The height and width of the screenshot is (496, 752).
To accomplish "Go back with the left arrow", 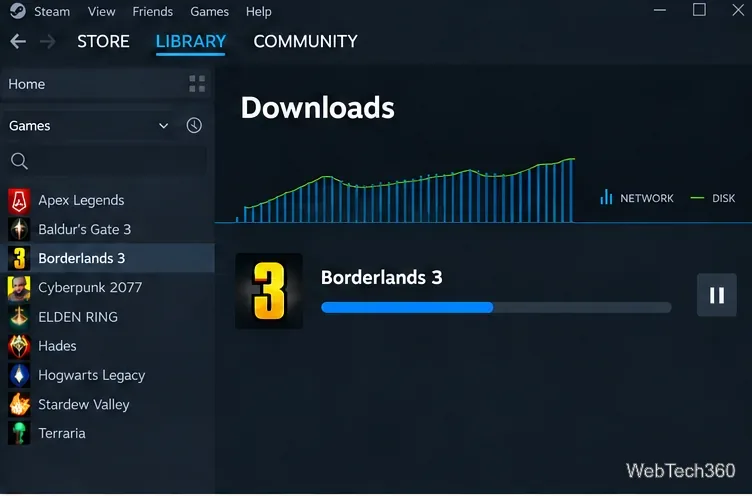I will pos(18,41).
